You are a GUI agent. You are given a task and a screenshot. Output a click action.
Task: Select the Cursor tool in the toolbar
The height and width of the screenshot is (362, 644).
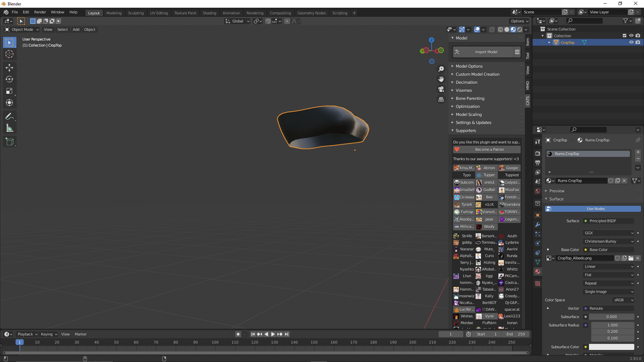[x=9, y=54]
